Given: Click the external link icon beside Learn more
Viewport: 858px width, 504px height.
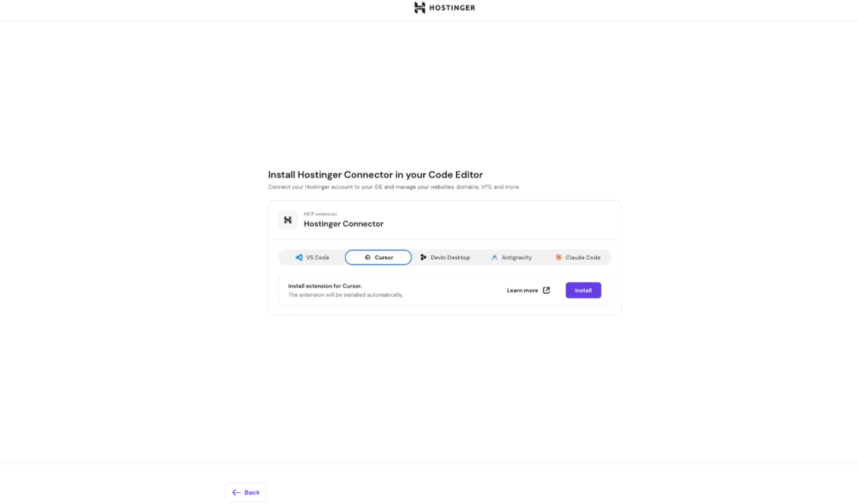Looking at the screenshot, I should coord(546,290).
